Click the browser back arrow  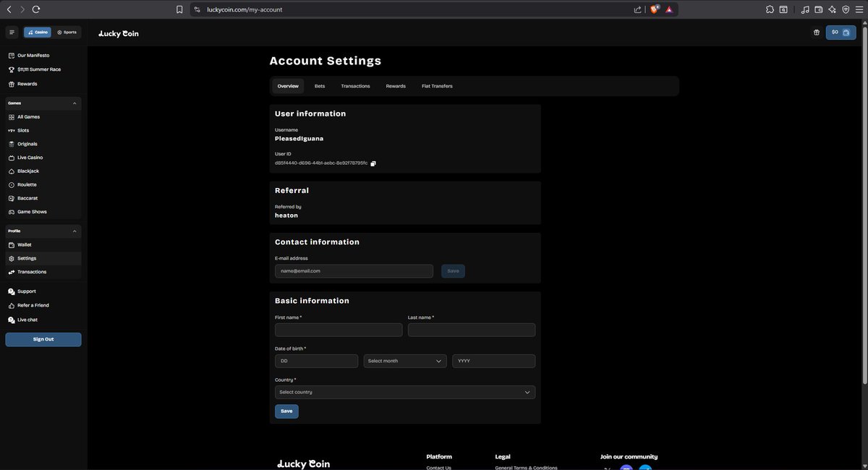(9, 9)
